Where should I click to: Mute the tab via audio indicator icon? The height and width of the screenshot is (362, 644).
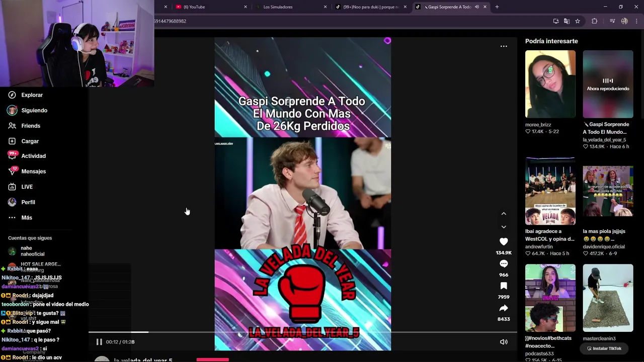[x=476, y=7]
